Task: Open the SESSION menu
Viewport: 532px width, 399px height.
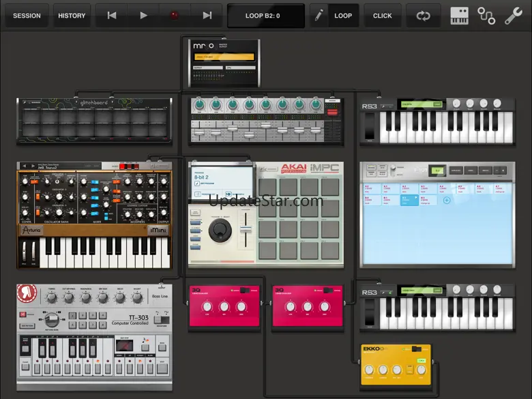Action: 27,16
